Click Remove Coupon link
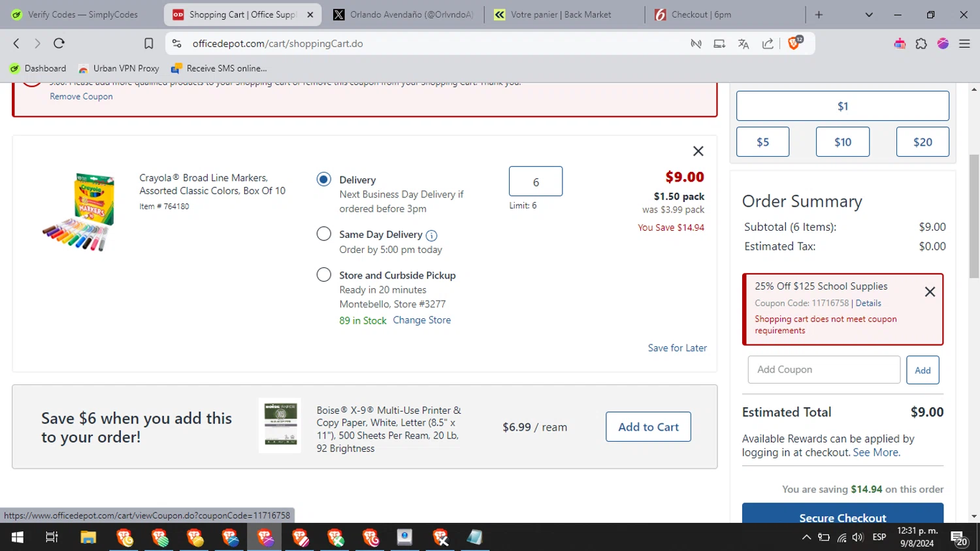980x551 pixels. coord(81,96)
